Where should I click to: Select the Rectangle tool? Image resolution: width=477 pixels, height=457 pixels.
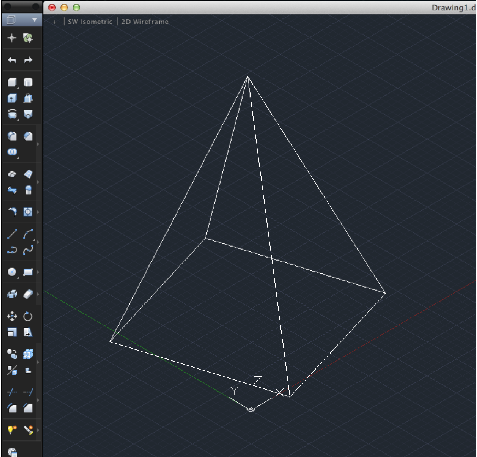point(28,272)
